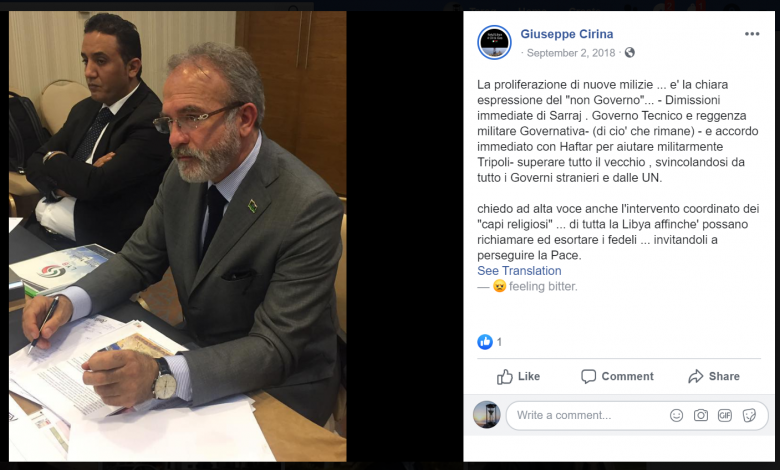This screenshot has width=780, height=470.
Task: Click the commenter avatar beside comment box
Action: [487, 415]
